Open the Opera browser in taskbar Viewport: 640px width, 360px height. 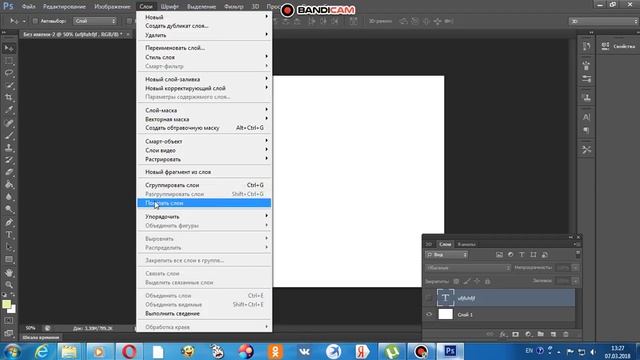129,351
